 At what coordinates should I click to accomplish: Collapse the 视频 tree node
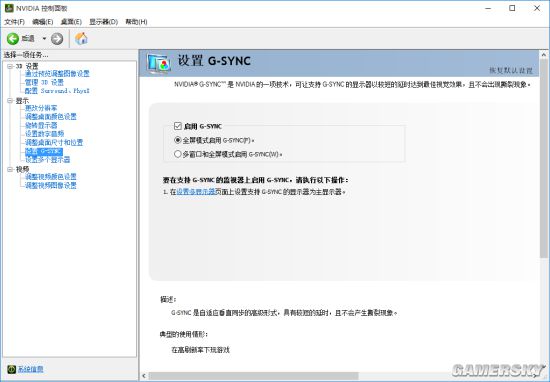click(10, 169)
